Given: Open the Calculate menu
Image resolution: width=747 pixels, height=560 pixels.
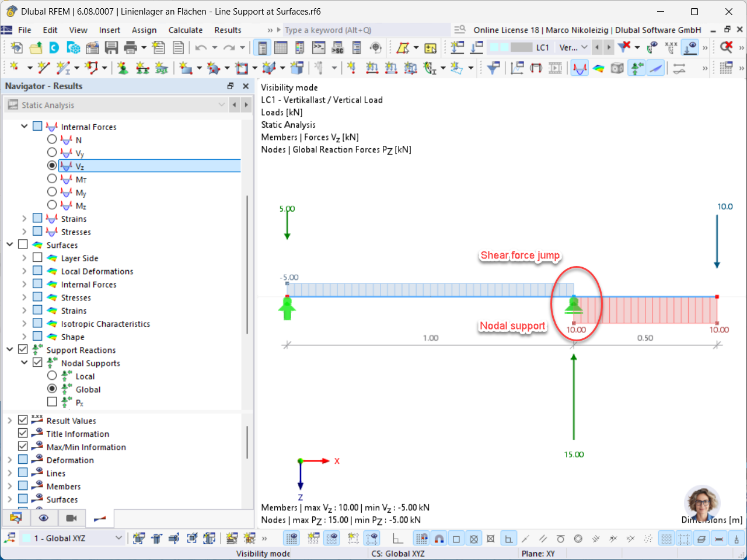Looking at the screenshot, I should pyautogui.click(x=186, y=30).
